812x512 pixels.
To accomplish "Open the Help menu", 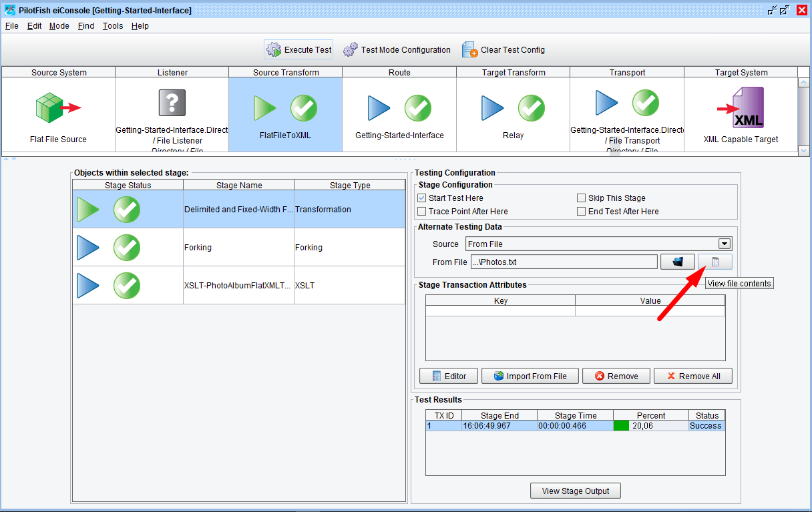I will pyautogui.click(x=140, y=26).
